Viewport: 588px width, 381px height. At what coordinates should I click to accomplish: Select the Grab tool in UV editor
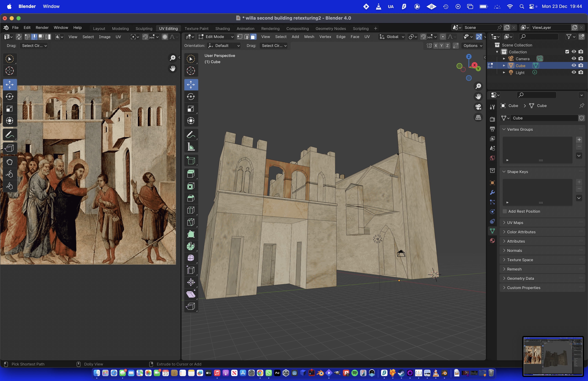tap(10, 162)
